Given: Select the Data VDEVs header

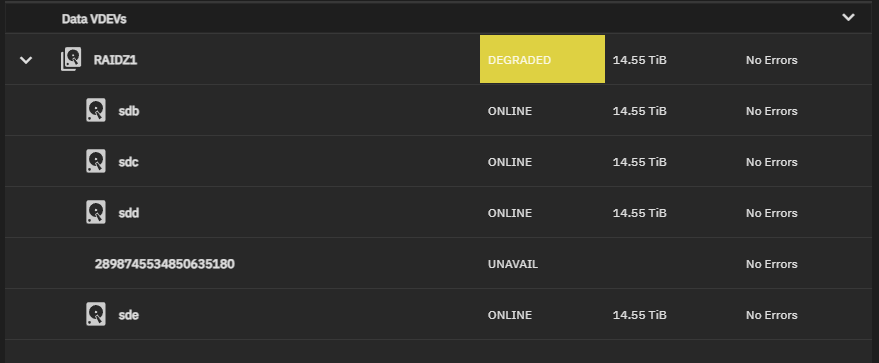Looking at the screenshot, I should 94,19.
